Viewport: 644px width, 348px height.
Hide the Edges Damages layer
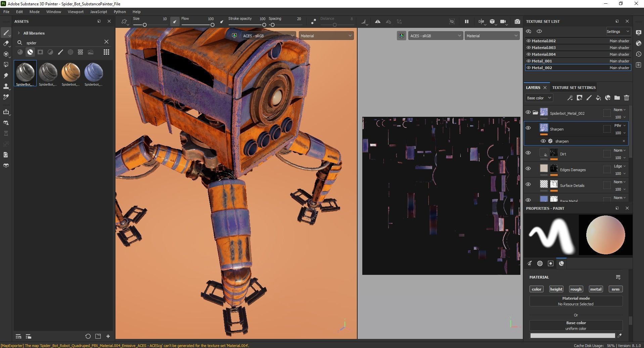click(x=528, y=169)
